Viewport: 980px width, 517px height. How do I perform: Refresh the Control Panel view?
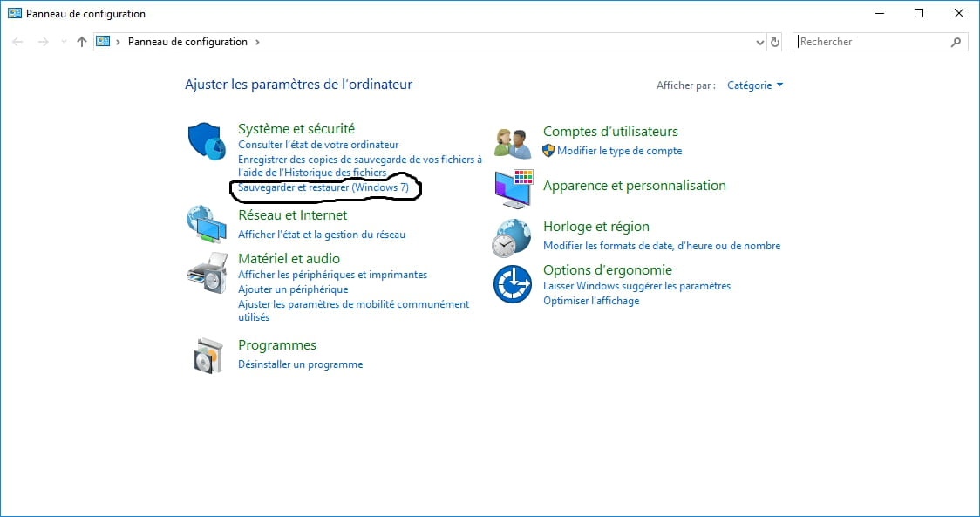775,42
